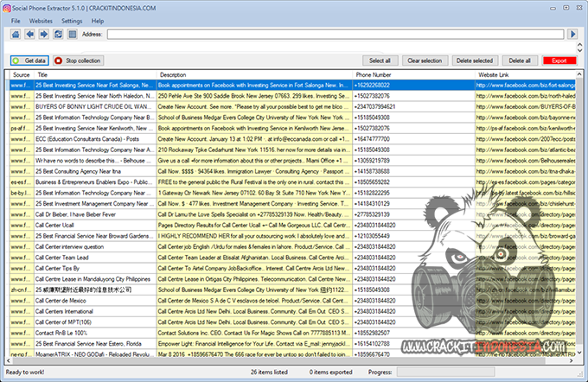This screenshot has width=588, height=382.
Task: Open the Help menu
Action: point(98,20)
